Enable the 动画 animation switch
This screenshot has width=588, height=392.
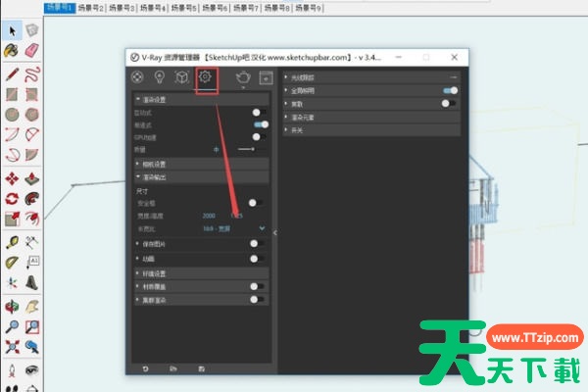pos(257,259)
